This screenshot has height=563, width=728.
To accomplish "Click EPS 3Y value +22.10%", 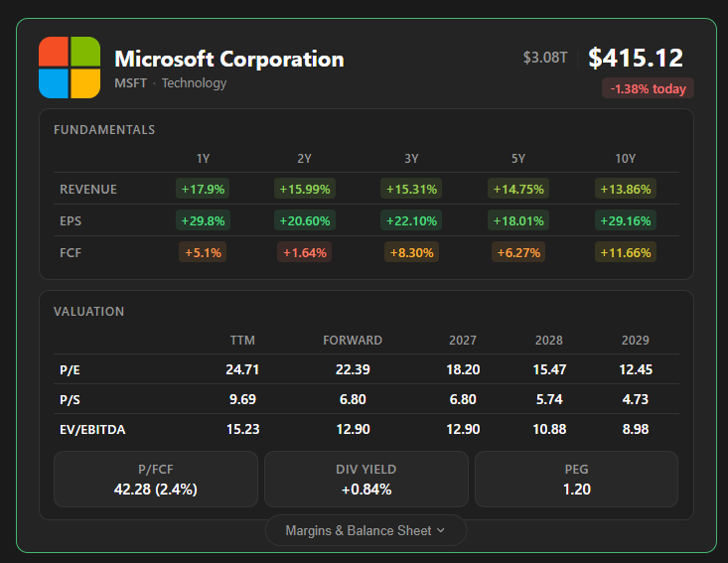I will (x=411, y=220).
